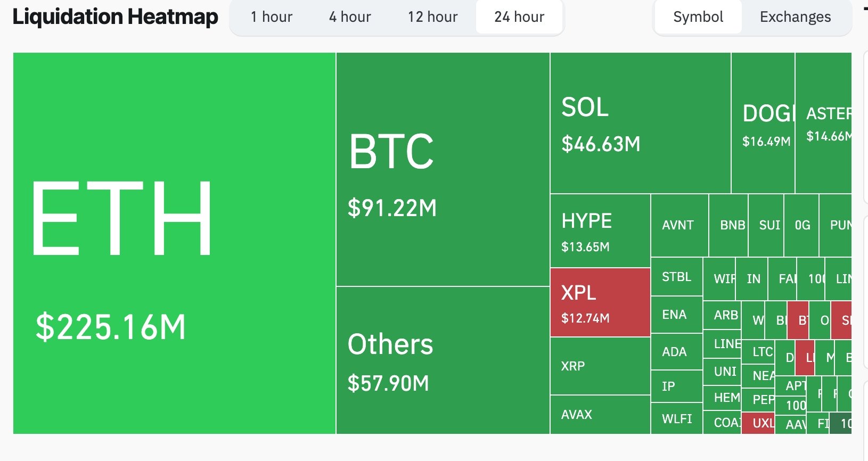Select the 4 hour time filter
Viewport: 868px width, 461px height.
pos(350,17)
